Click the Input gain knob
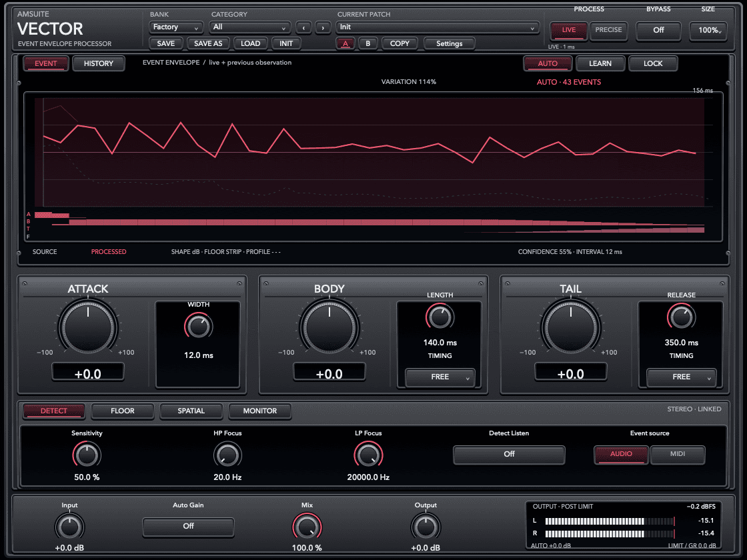Viewport: 747px width, 560px height. point(69,527)
